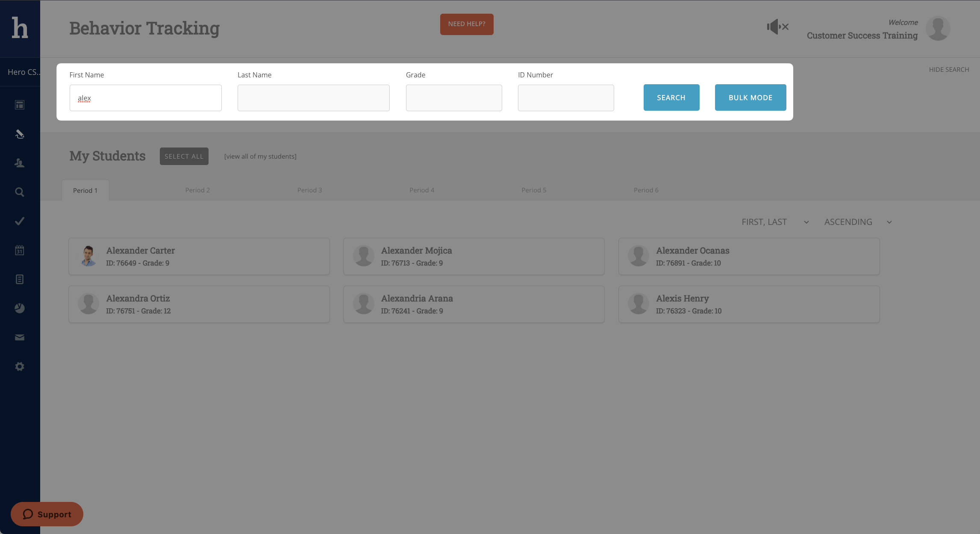Image resolution: width=980 pixels, height=534 pixels.
Task: Toggle Bulk Mode on
Action: tap(750, 97)
